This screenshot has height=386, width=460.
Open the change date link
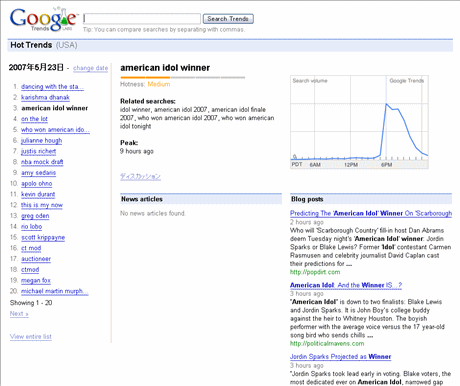[x=90, y=68]
